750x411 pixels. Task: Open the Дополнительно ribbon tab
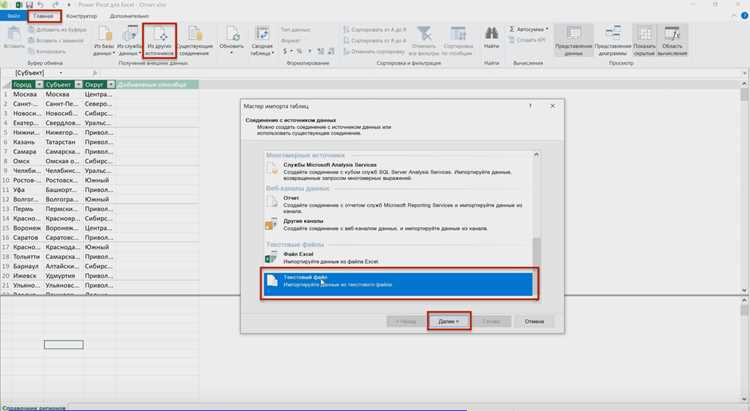[129, 16]
